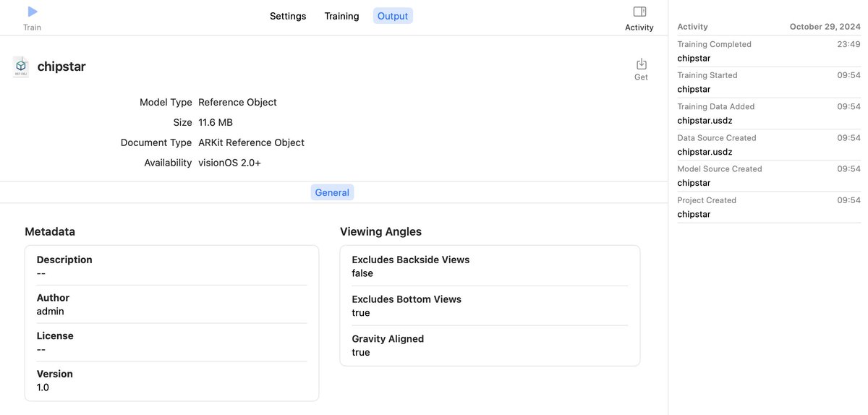868x415 pixels.
Task: Click the Size value 11.6 MB
Action: (216, 122)
